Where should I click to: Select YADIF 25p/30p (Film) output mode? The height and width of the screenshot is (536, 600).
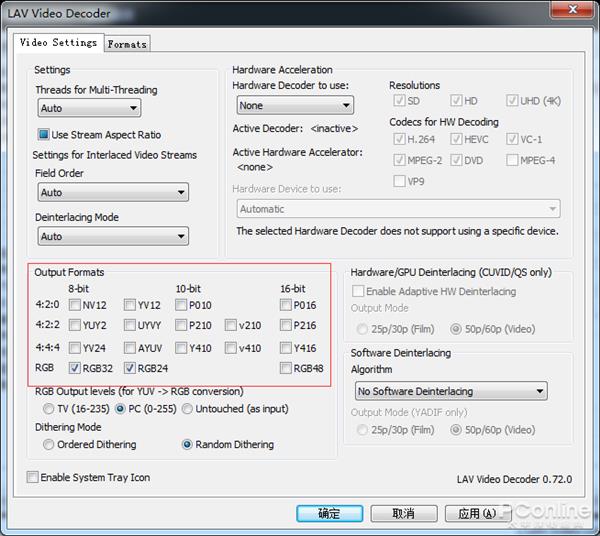click(x=362, y=430)
